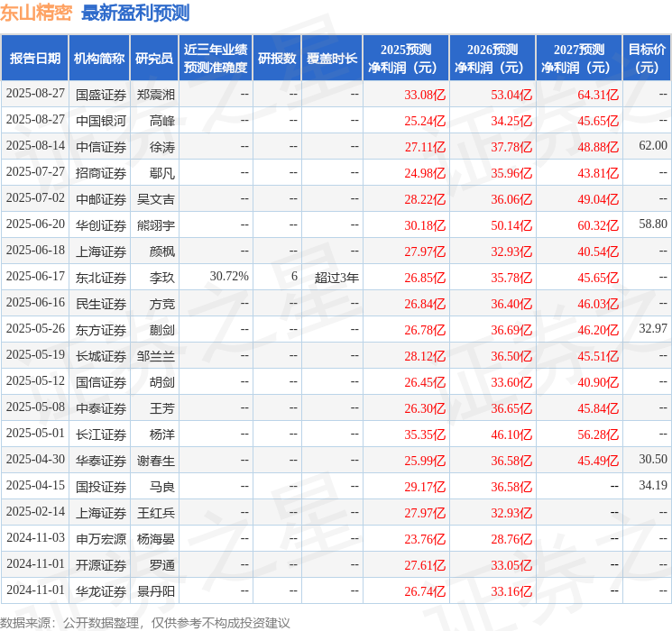Screen dimensions: 672x631
Task: Click the 最新盈利预测 heading
Action: (135, 13)
